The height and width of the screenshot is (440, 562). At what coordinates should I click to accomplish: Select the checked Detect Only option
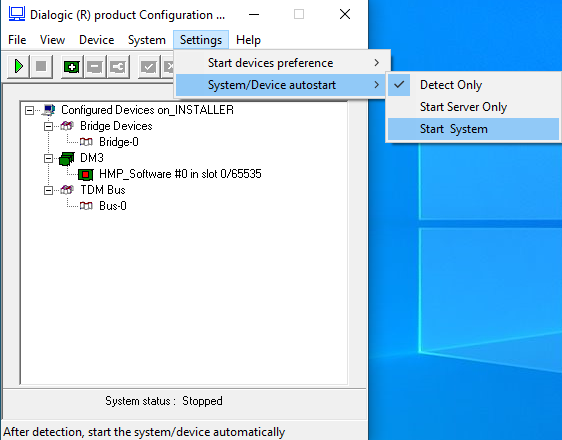click(x=473, y=85)
